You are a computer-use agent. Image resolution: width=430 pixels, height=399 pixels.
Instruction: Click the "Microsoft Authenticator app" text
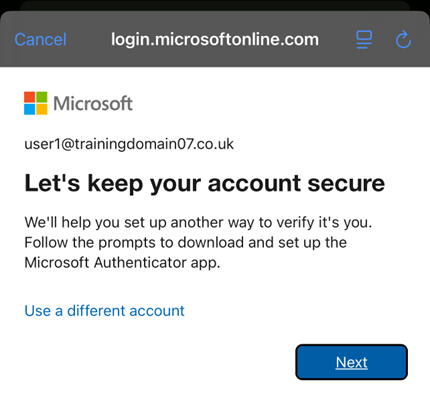point(122,263)
